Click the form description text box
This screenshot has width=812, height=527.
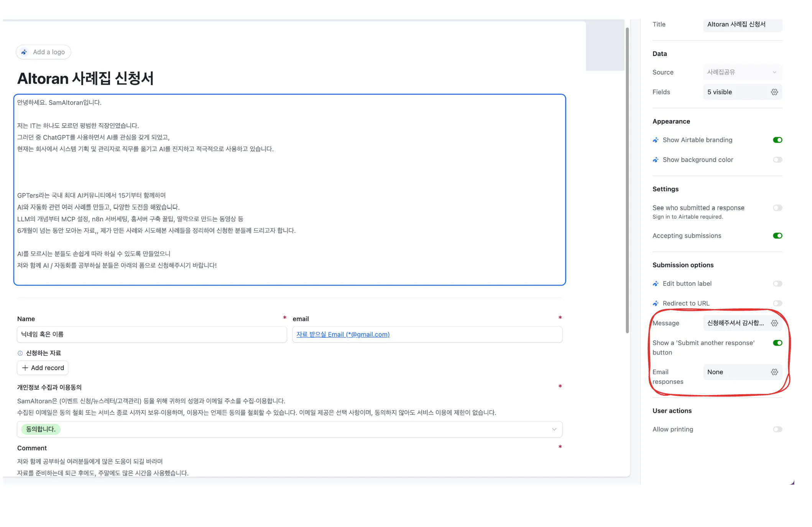(x=289, y=189)
